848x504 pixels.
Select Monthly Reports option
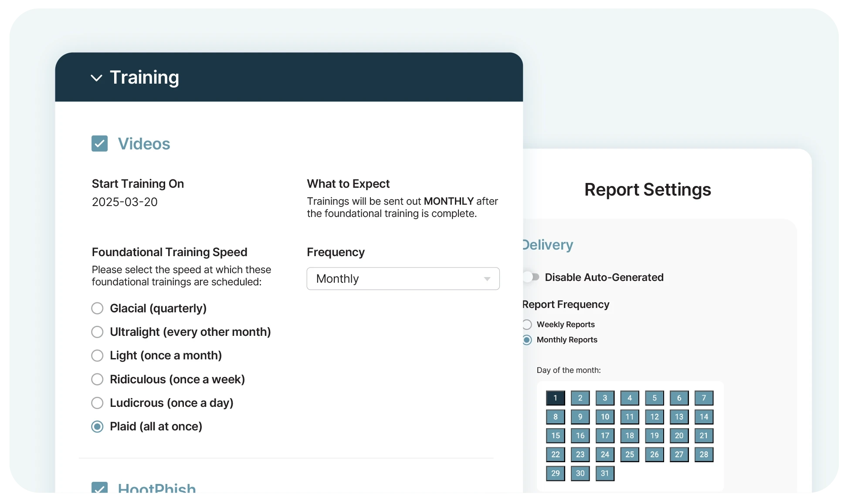click(x=527, y=340)
